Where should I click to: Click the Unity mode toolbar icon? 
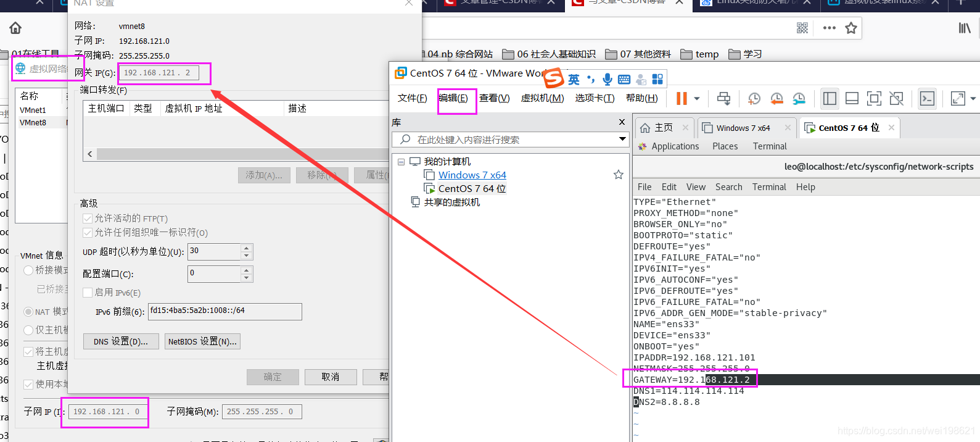[x=896, y=98]
